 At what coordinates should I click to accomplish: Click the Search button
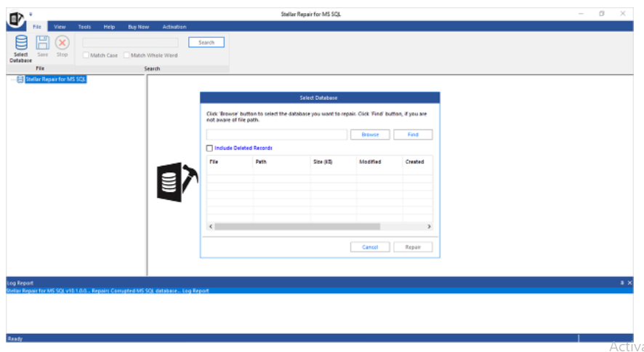click(206, 42)
